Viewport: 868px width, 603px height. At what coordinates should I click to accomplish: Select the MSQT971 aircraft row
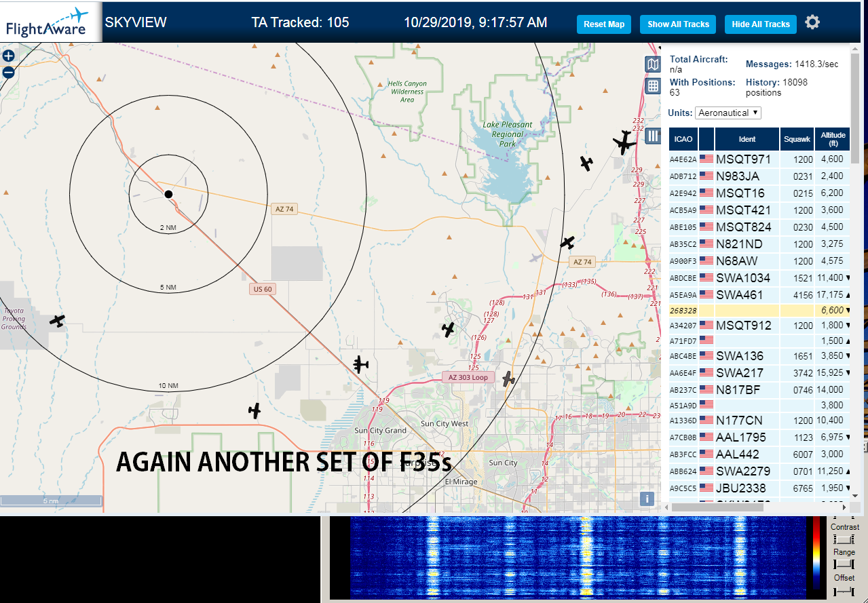(x=759, y=159)
